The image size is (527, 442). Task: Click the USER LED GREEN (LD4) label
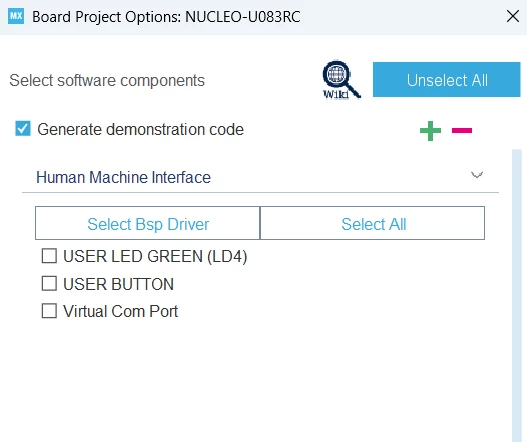coord(155,256)
